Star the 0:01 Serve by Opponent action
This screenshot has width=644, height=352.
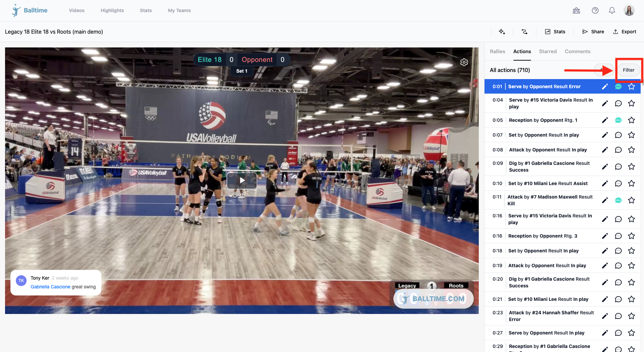point(631,86)
